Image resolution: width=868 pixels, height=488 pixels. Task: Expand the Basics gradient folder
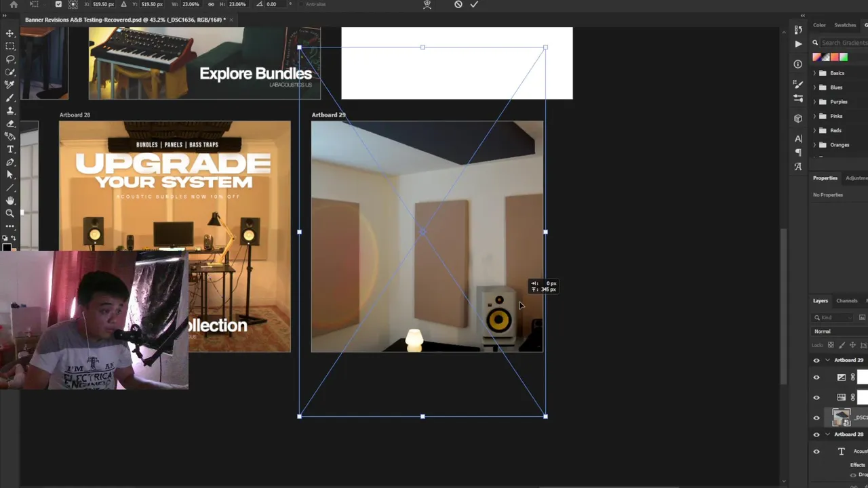pos(814,73)
